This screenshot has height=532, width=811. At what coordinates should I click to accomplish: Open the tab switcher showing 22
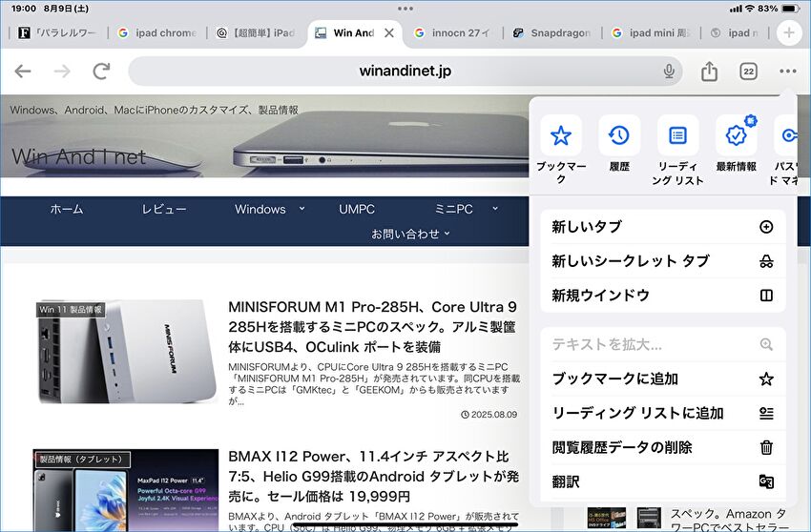[748, 72]
